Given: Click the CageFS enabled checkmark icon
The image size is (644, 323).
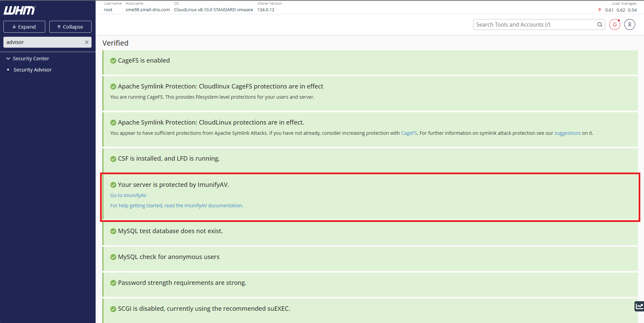Looking at the screenshot, I should tap(113, 61).
